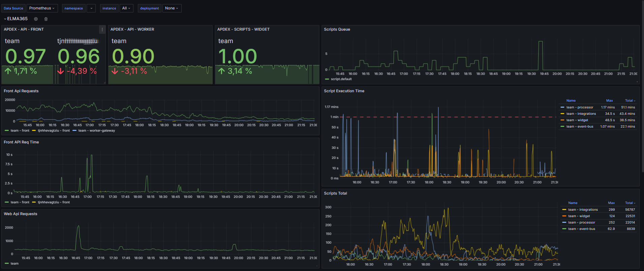Click the Script Execution Time panel title
644x271 pixels.
tap(344, 91)
